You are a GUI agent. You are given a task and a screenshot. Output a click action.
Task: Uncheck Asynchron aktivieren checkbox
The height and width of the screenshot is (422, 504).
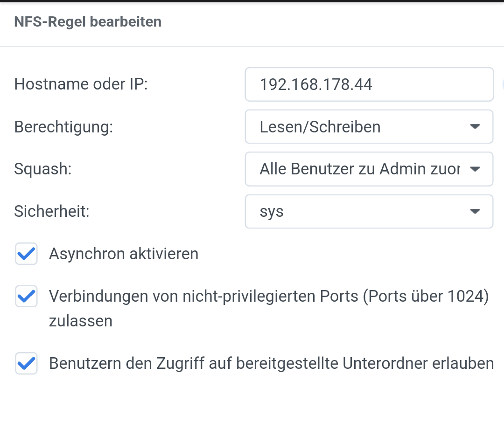pyautogui.click(x=26, y=254)
